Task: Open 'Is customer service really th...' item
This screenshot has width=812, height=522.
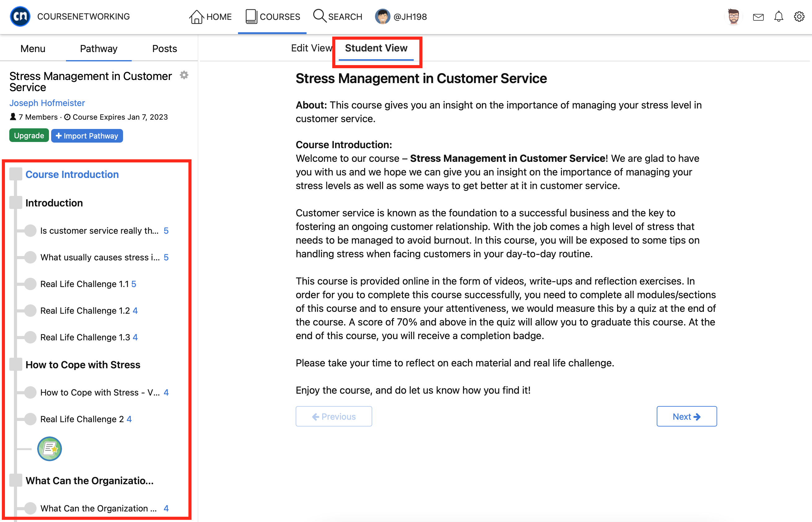Action: pyautogui.click(x=99, y=231)
